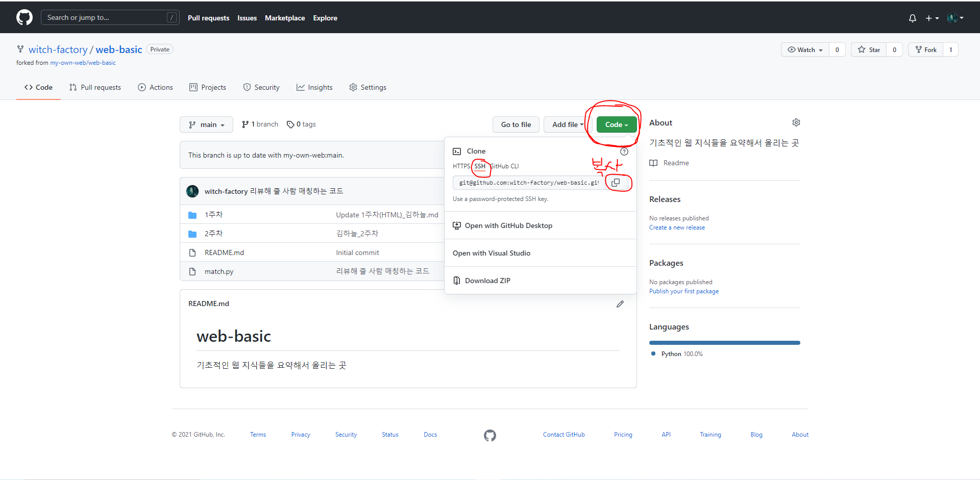Click the footer GitHub logo
This screenshot has width=980, height=480.
[x=489, y=435]
